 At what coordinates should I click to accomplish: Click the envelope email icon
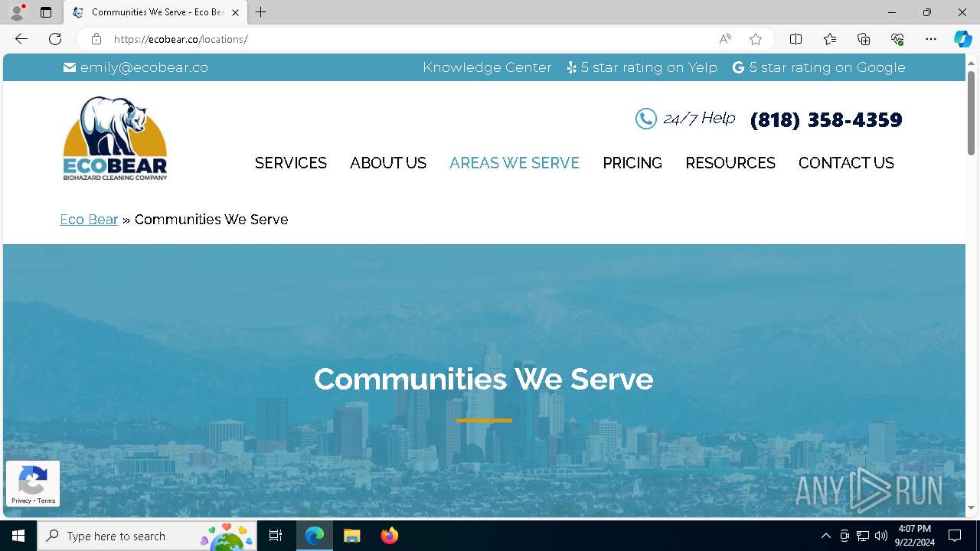[x=70, y=67]
